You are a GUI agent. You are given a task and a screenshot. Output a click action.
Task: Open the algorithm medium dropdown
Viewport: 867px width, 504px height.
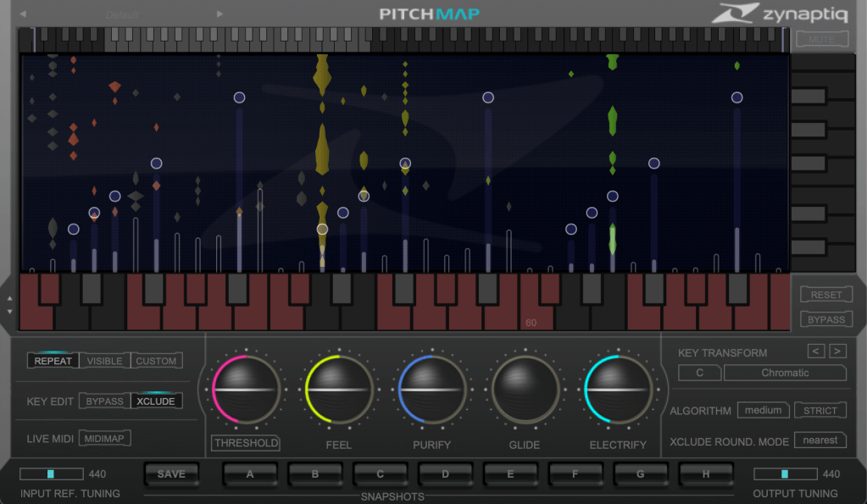point(763,411)
